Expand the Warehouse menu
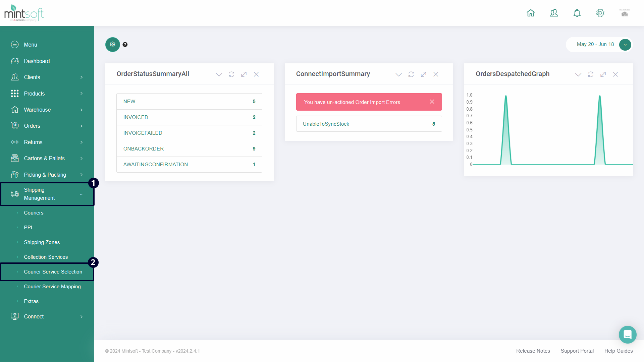Viewport: 644px width, 362px height. pyautogui.click(x=47, y=110)
